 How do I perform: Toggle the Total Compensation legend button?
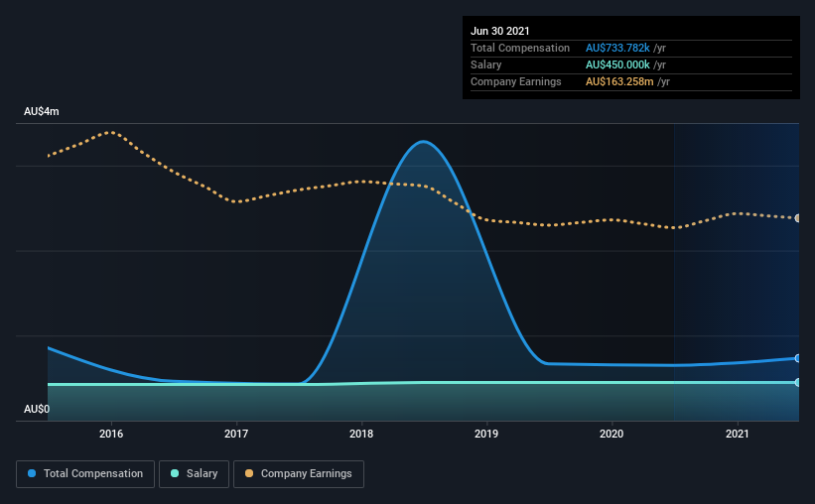[85, 474]
